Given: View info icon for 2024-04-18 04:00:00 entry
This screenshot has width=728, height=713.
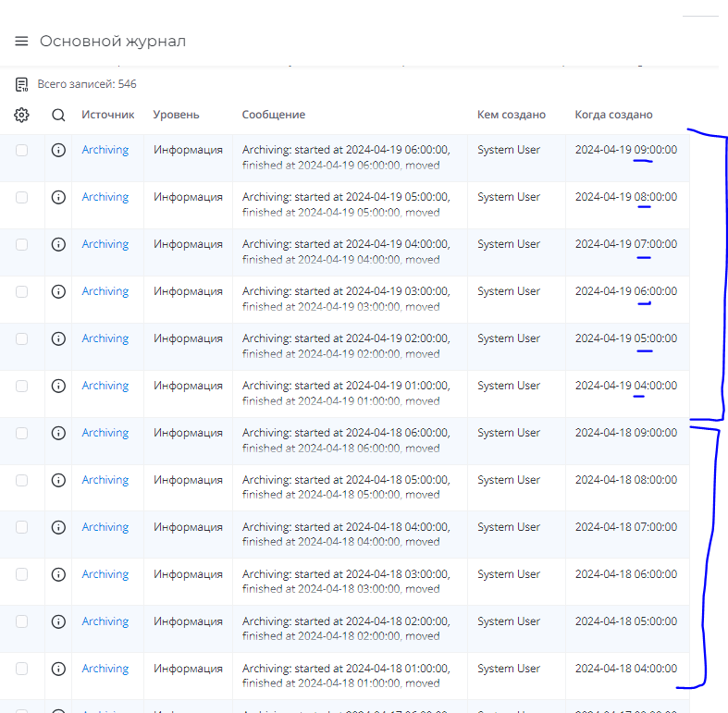Looking at the screenshot, I should click(58, 669).
